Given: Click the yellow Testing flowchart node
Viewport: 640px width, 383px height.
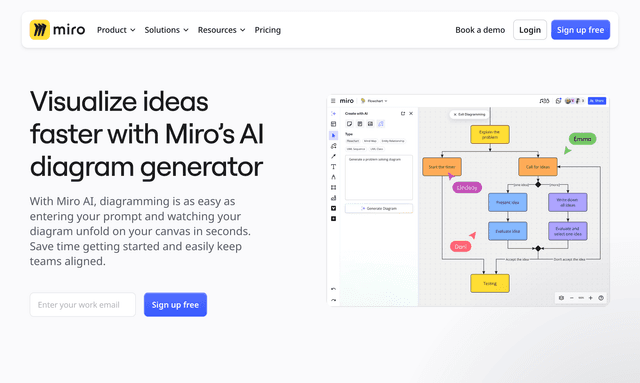Looking at the screenshot, I should tap(490, 283).
